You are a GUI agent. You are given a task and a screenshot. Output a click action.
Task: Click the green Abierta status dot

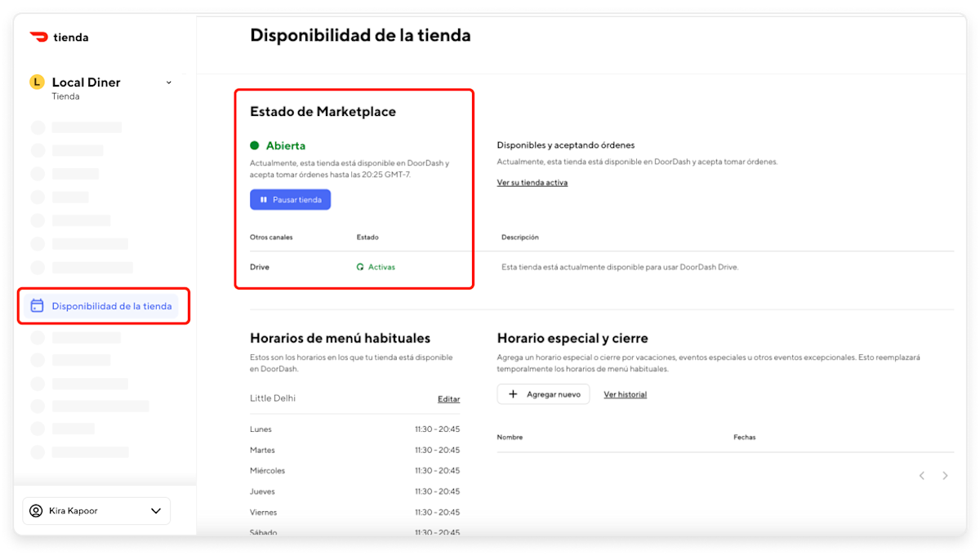(254, 145)
